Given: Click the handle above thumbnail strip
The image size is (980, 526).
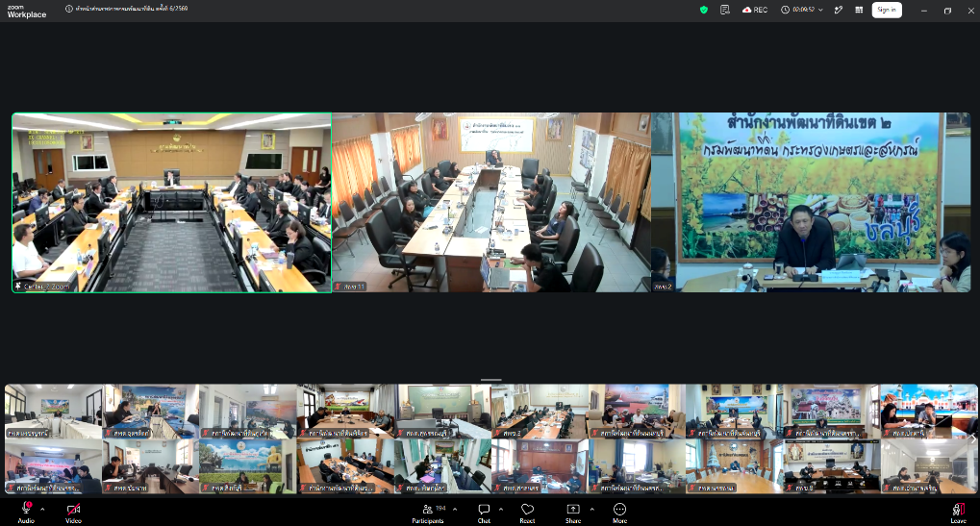Looking at the screenshot, I should 491,379.
